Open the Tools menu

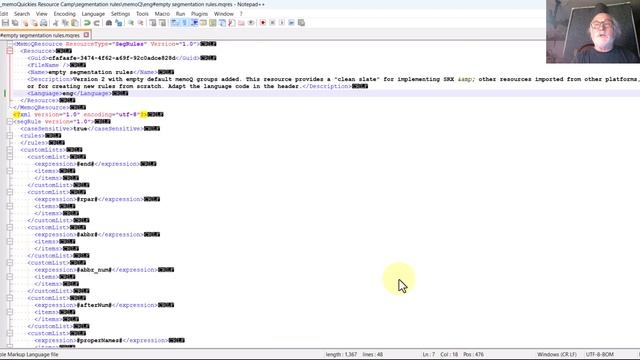coord(142,14)
